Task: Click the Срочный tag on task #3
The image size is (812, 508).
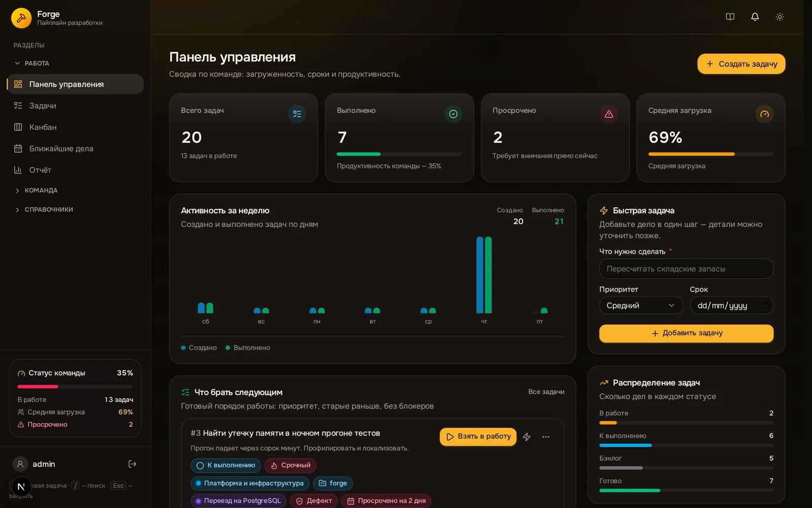Action: [x=290, y=465]
